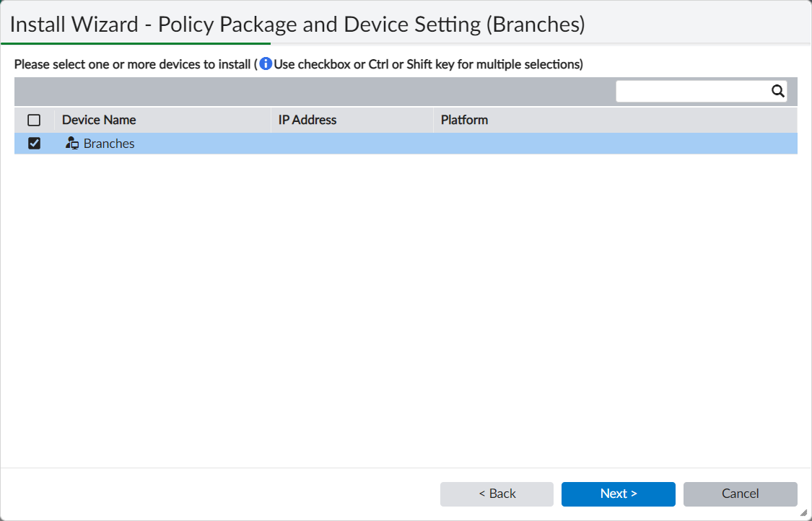Image resolution: width=812 pixels, height=521 pixels.
Task: Click the resize grip in the dialog corner
Action: pos(803,512)
